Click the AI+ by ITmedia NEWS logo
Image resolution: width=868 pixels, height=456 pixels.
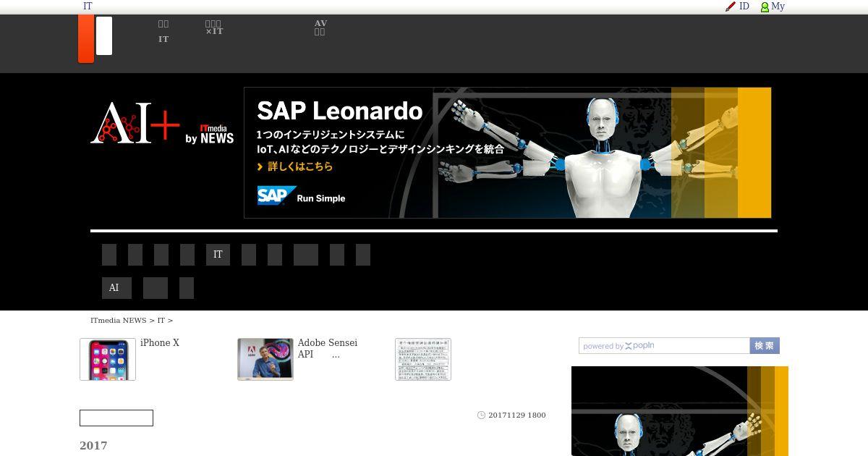click(x=162, y=122)
